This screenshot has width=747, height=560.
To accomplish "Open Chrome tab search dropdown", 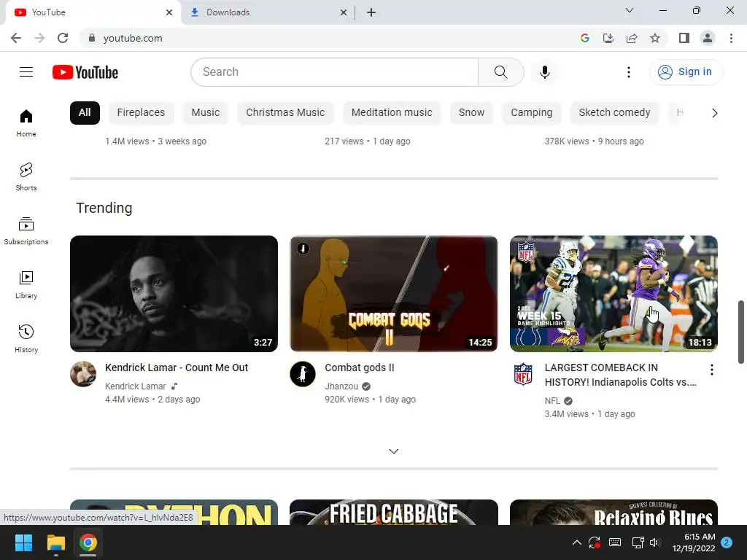I will [630, 10].
